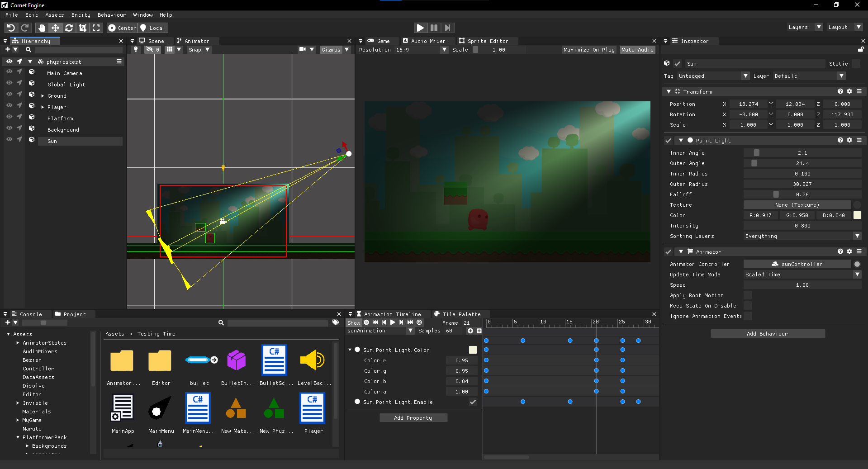Image resolution: width=868 pixels, height=469 pixels.
Task: Select the Hand pan tool
Action: click(x=42, y=28)
